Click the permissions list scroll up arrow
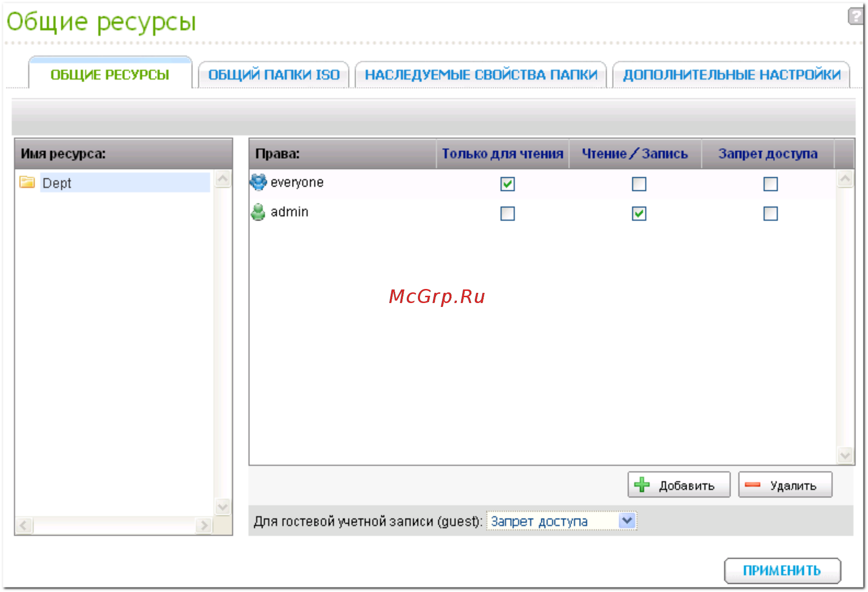The height and width of the screenshot is (592, 868). tap(845, 179)
